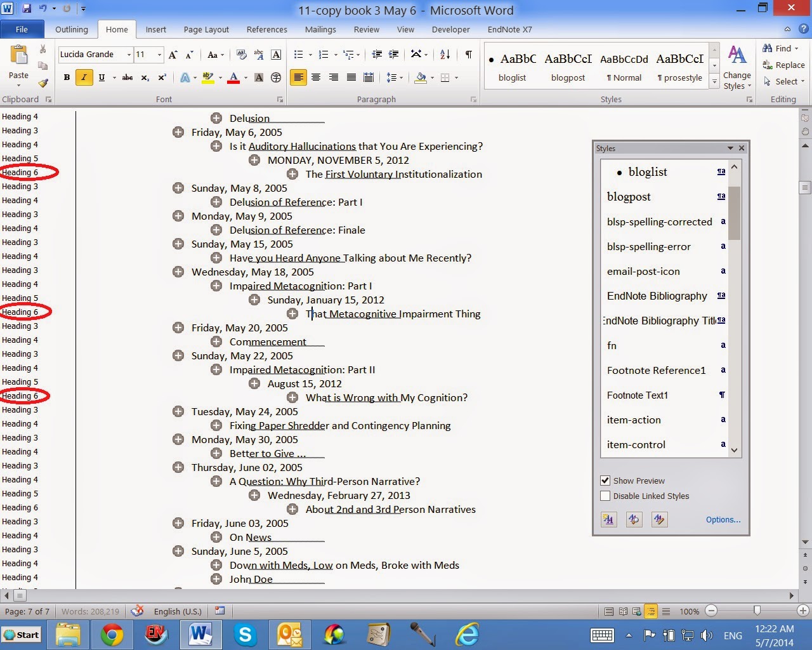812x650 pixels.
Task: Open the Windows Start menu
Action: (22, 635)
